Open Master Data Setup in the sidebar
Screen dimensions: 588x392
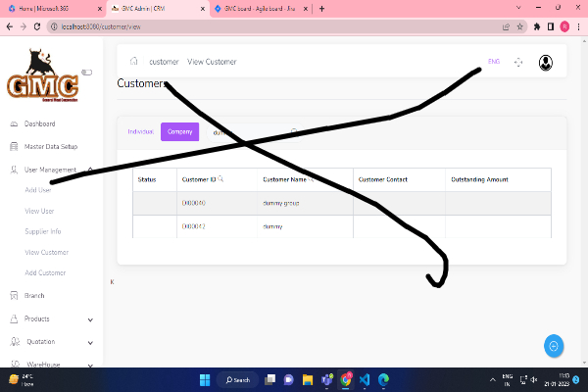click(50, 146)
